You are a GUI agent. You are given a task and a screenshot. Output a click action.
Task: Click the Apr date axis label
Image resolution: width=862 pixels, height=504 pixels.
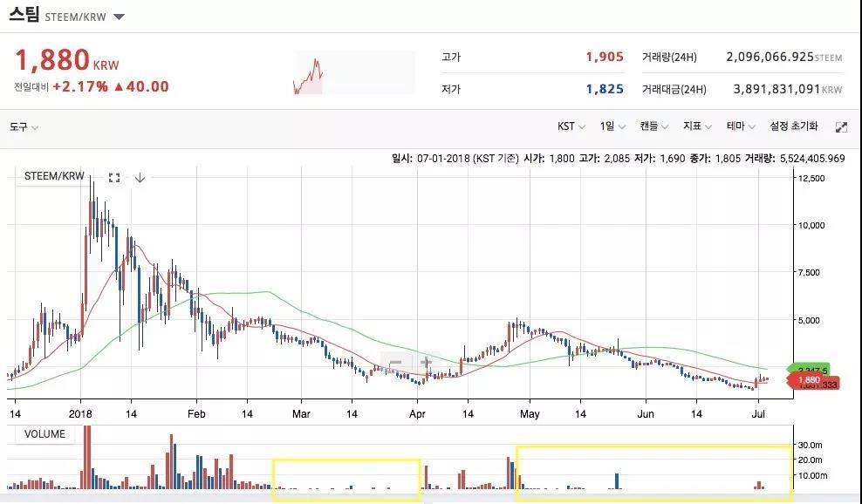pos(417,414)
